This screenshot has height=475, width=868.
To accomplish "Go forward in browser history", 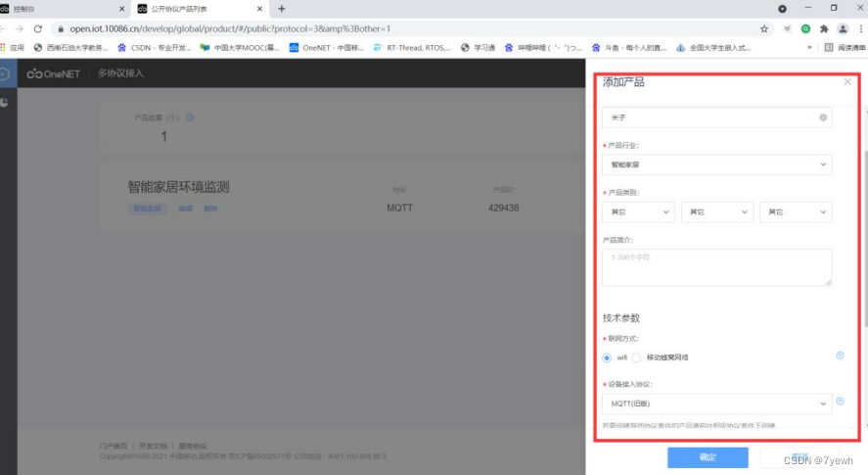I will pos(19,28).
